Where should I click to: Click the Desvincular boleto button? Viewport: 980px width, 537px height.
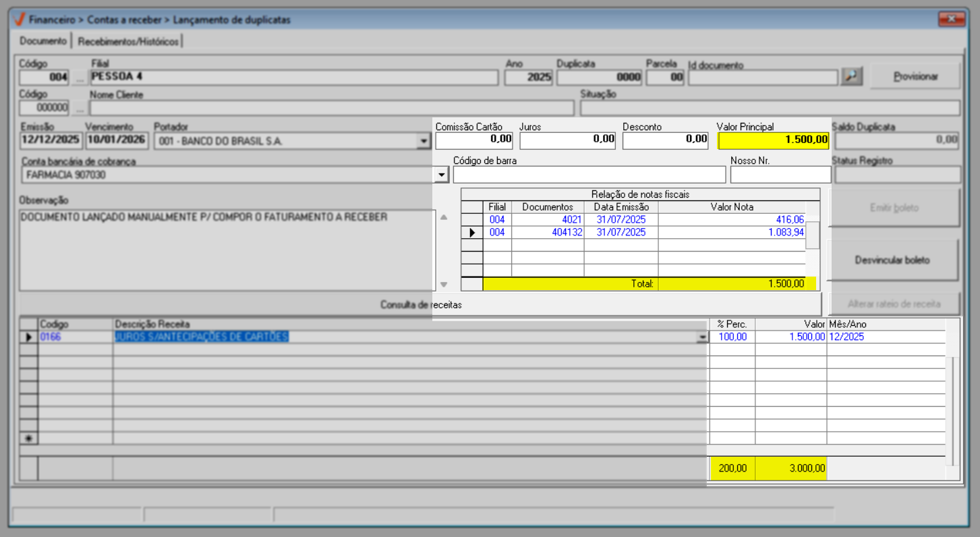(892, 260)
